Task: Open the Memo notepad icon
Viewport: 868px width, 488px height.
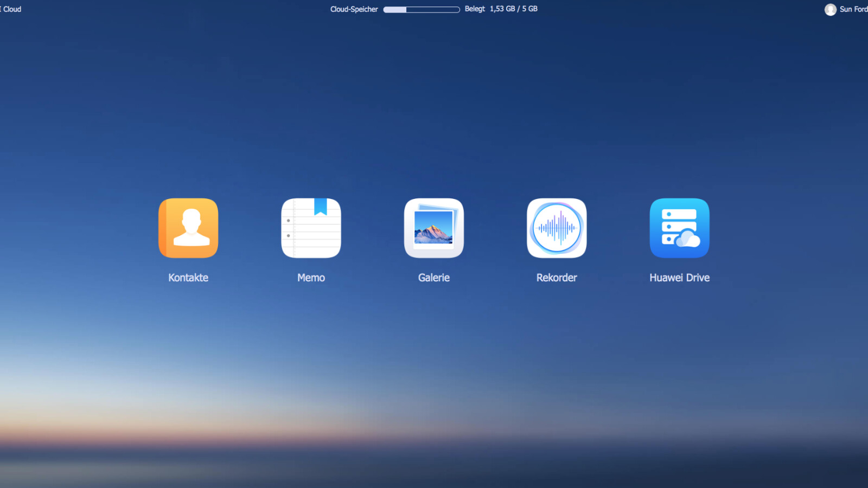Action: pos(311,228)
